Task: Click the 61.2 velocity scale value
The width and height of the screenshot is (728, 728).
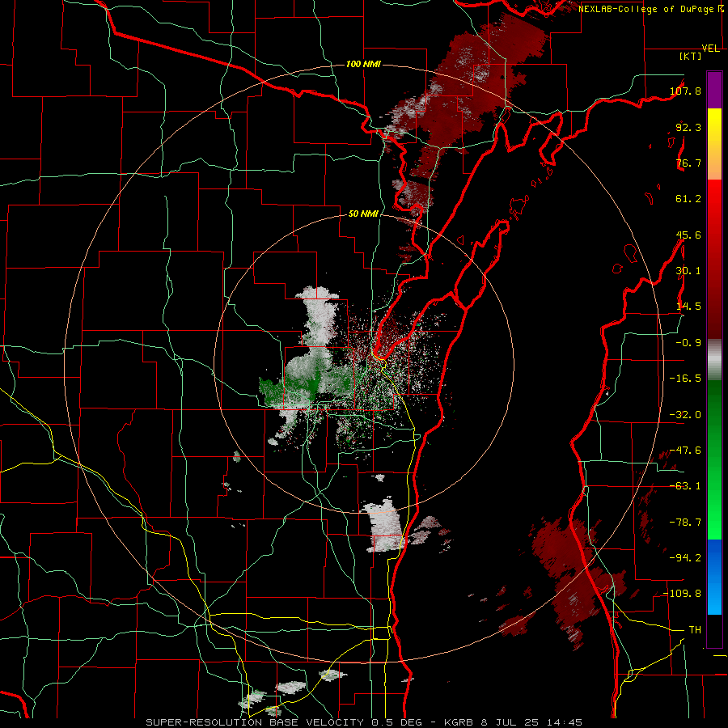Action: pos(688,199)
